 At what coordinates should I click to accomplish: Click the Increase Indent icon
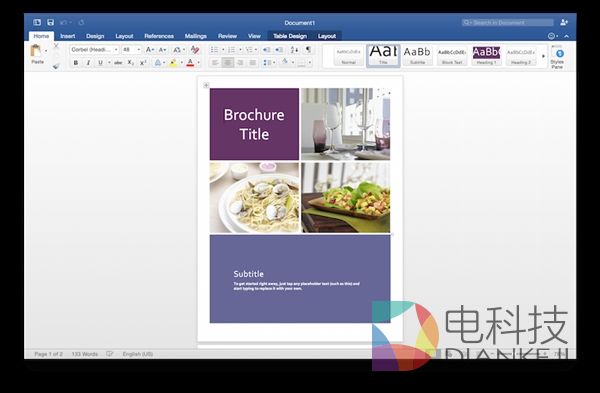[279, 50]
